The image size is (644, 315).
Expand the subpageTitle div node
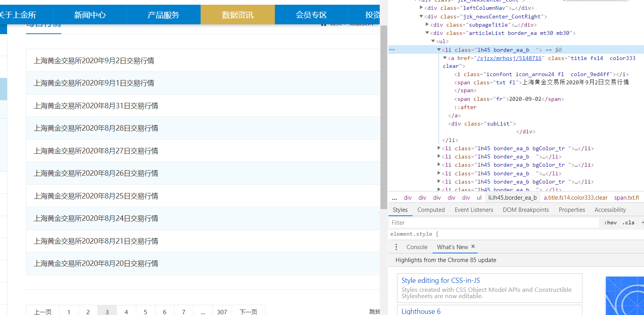pos(427,25)
